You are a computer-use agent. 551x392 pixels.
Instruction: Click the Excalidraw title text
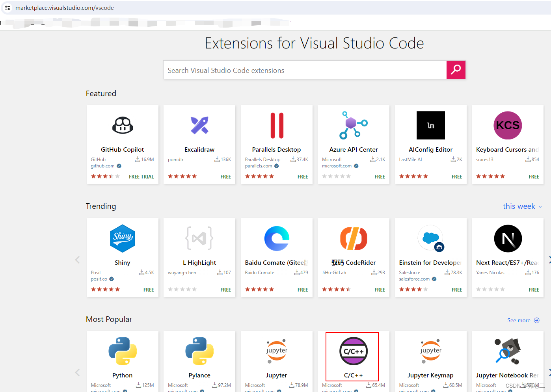[x=199, y=150]
